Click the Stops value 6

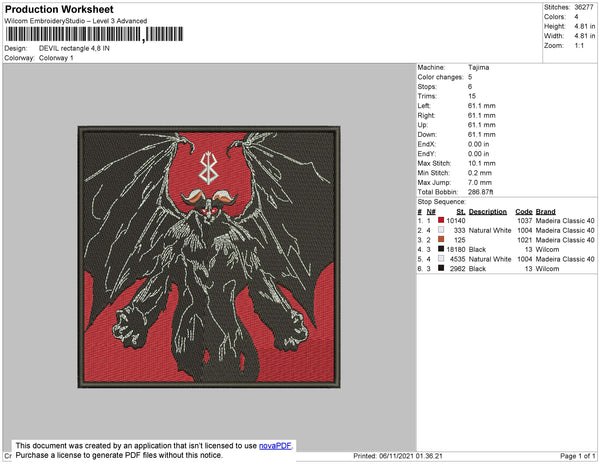click(x=470, y=86)
